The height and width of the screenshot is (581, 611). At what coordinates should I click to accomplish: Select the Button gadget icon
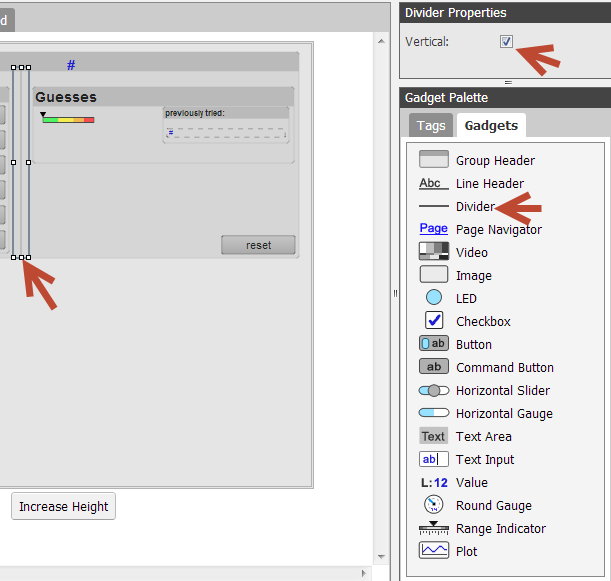click(434, 343)
